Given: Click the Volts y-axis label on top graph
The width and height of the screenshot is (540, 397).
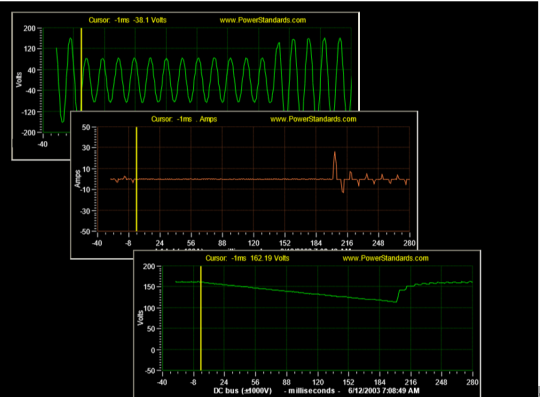Looking at the screenshot, I should (x=19, y=80).
